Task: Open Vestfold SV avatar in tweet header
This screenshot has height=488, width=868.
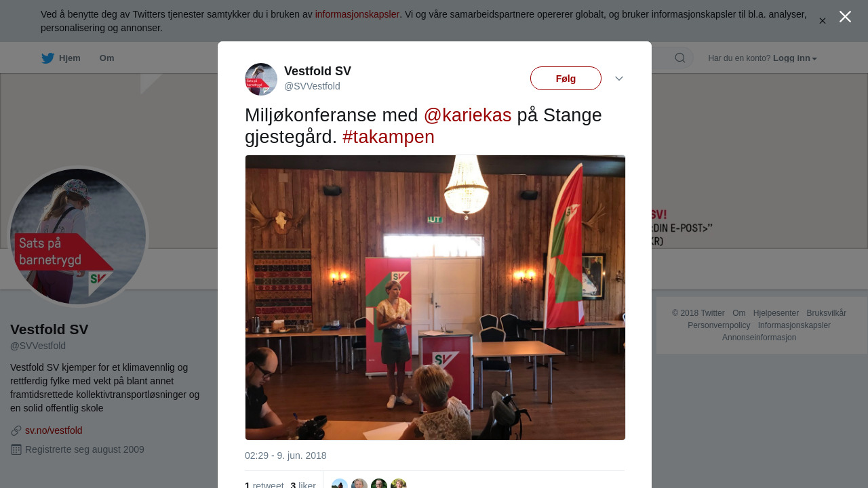Action: [261, 79]
